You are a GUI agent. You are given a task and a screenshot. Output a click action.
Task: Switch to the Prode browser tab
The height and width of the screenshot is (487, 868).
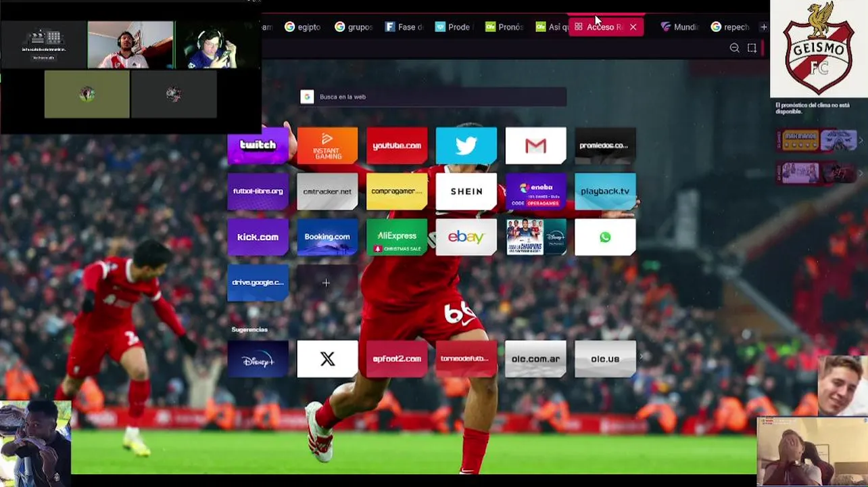[x=454, y=27]
